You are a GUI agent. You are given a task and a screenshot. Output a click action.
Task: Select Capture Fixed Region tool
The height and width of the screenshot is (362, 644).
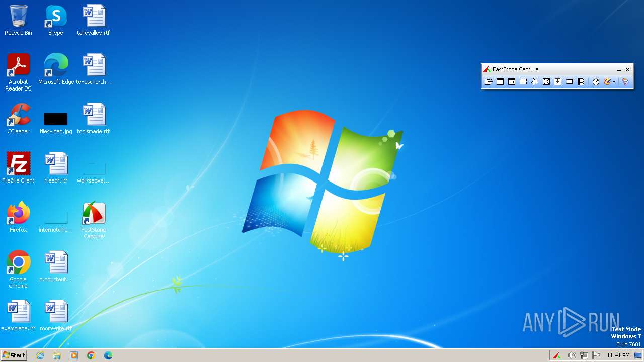point(570,82)
